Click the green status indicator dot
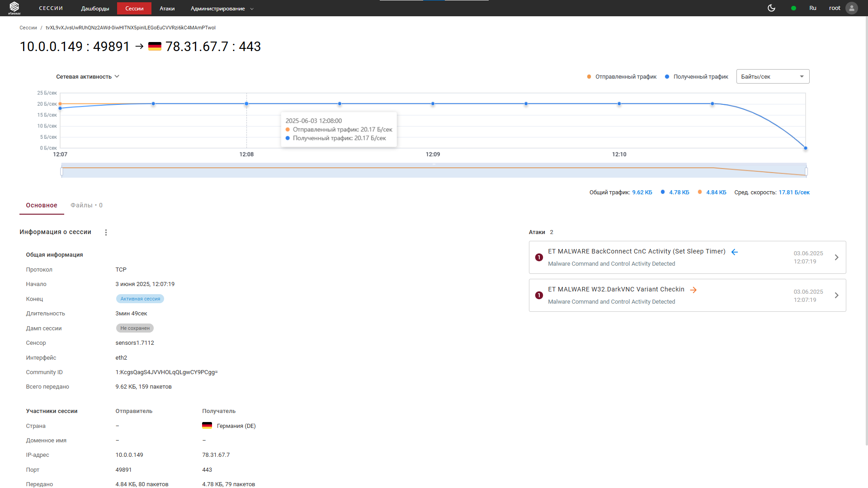 point(793,8)
